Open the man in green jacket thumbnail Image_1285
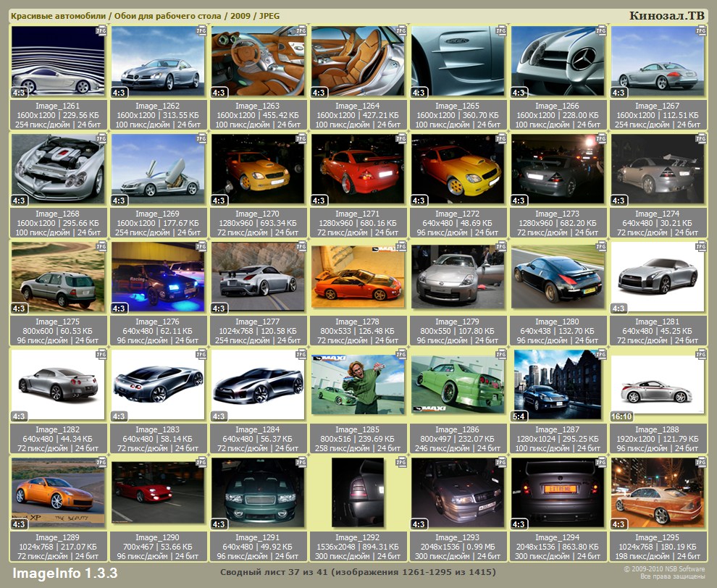Viewport: 717px width, 588px height. (357, 384)
